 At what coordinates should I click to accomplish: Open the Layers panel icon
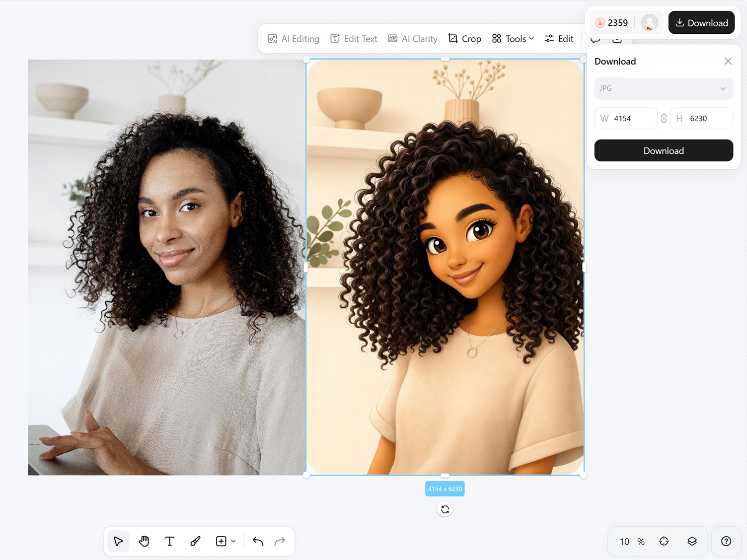coord(692,541)
